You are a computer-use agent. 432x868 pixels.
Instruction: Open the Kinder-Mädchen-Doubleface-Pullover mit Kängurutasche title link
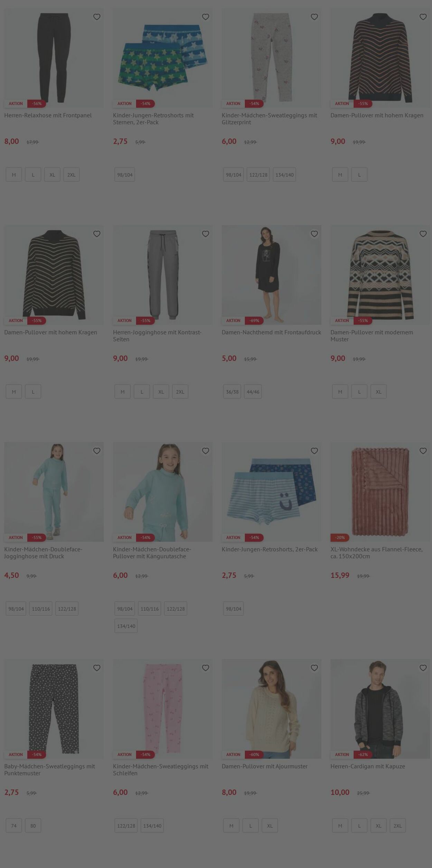pyautogui.click(x=152, y=552)
